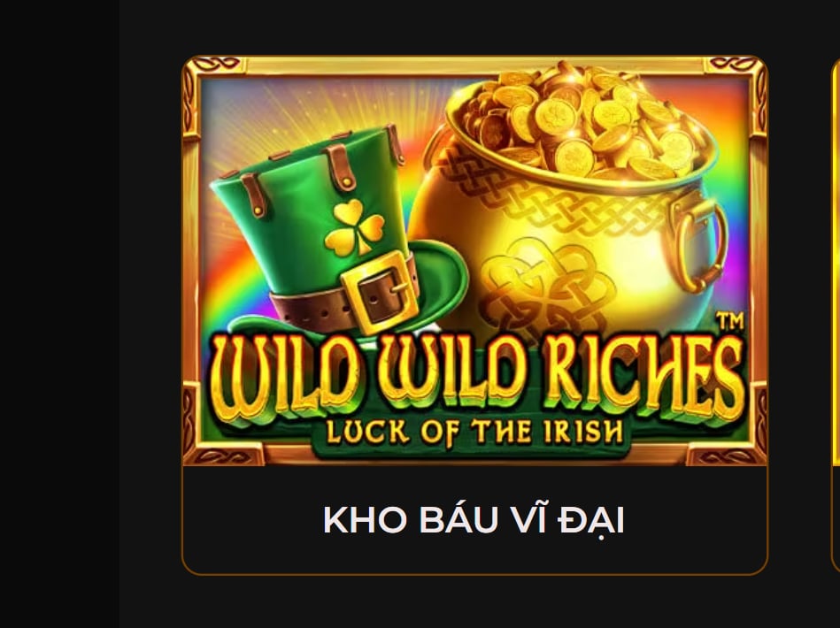Click the KHO BÁU VĨ ĐẠI game title

(x=474, y=520)
